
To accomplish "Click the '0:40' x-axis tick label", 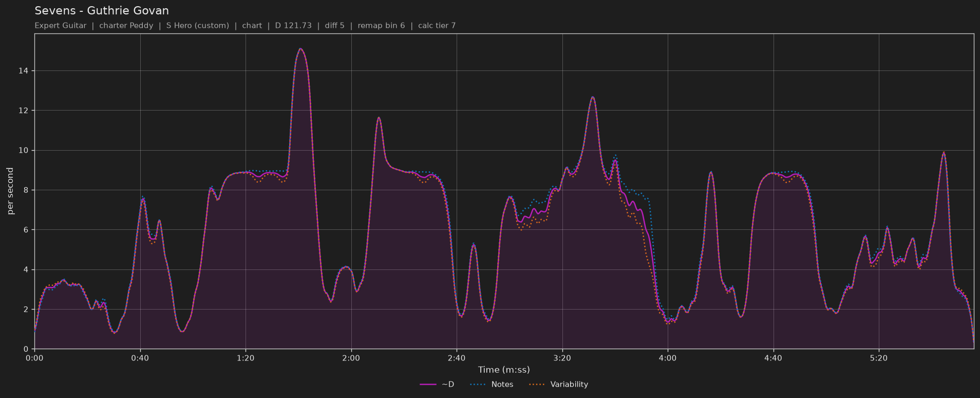I will click(140, 358).
